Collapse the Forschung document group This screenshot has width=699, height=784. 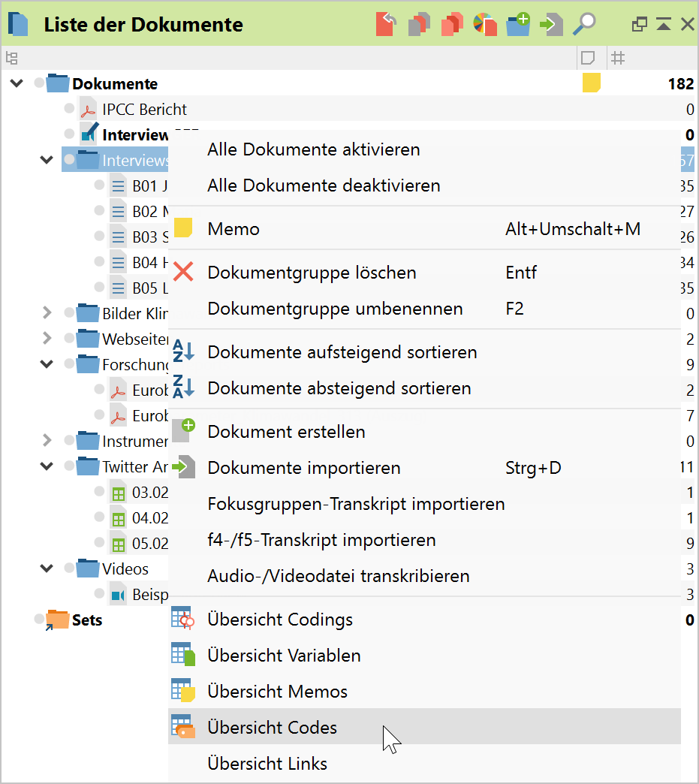click(47, 364)
